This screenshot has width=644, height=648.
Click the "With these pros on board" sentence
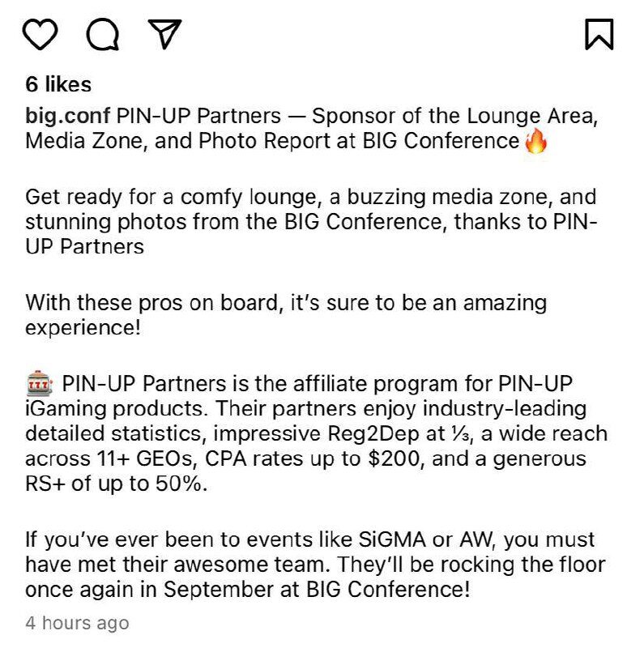285,303
